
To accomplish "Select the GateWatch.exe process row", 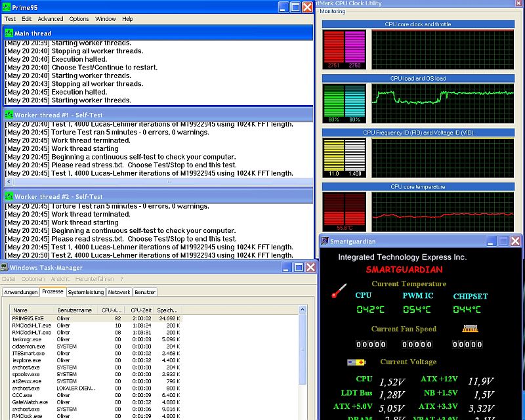I will (96, 402).
